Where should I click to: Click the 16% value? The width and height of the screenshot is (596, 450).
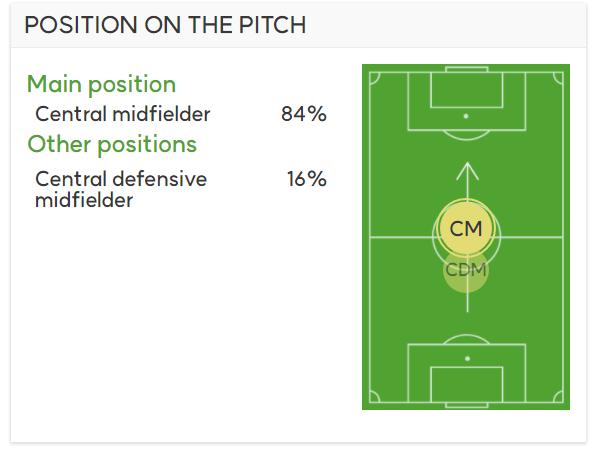point(306,179)
